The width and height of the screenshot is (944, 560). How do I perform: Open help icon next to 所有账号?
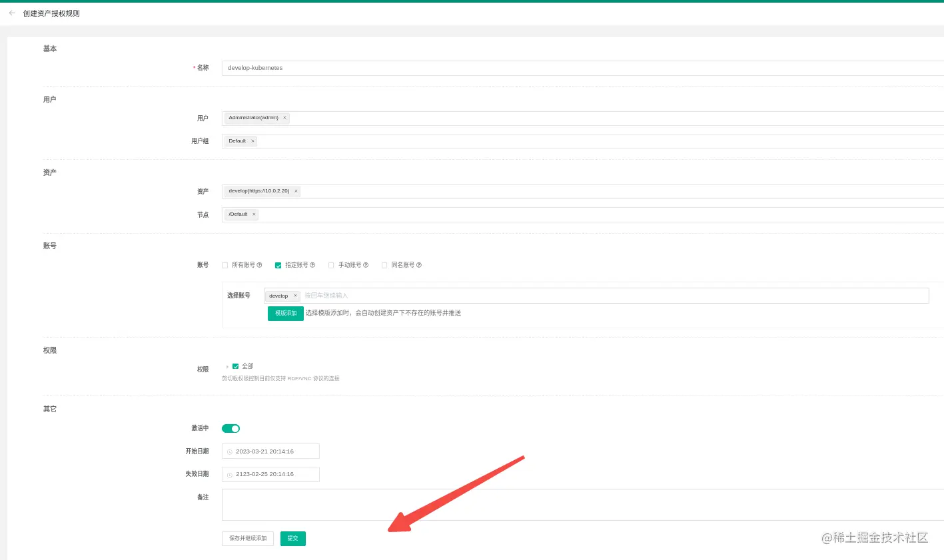[259, 265]
